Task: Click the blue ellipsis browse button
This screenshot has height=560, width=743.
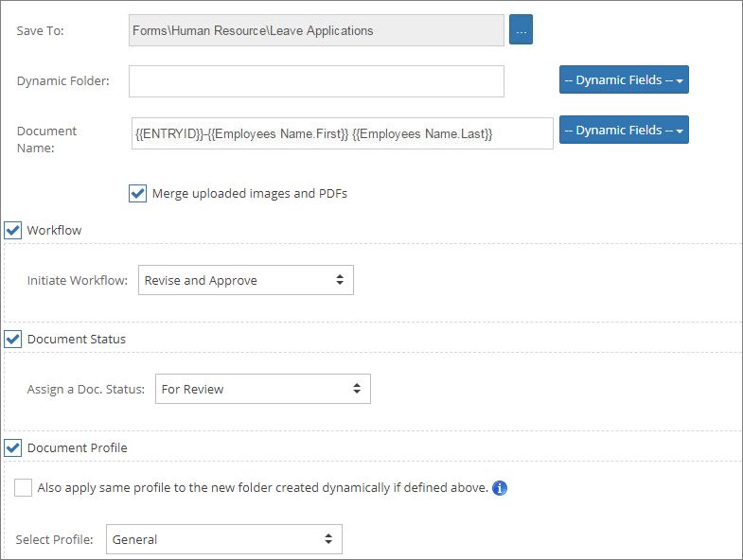Action: point(522,30)
